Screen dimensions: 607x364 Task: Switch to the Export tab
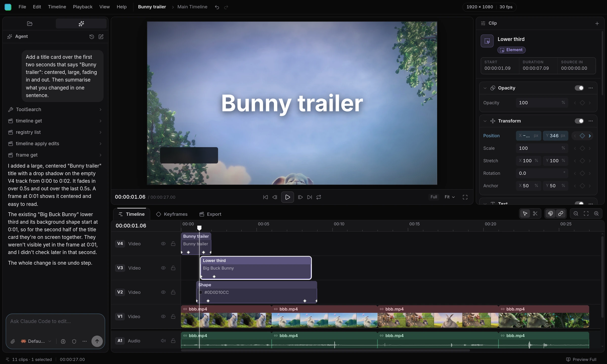click(x=210, y=214)
